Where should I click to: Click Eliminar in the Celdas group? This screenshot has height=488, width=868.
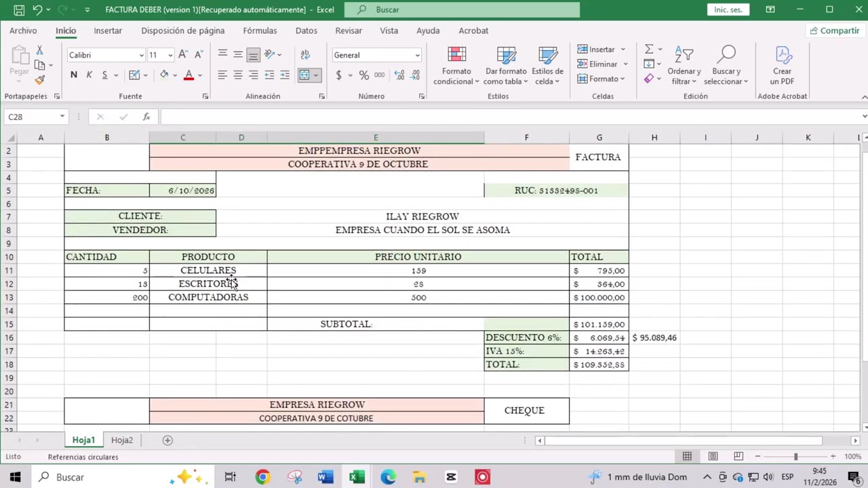(602, 64)
